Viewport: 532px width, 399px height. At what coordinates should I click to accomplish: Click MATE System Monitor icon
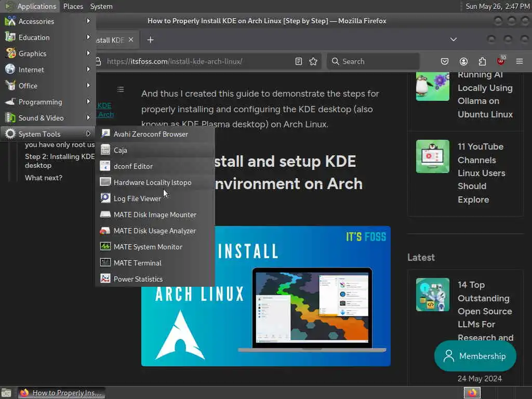coord(105,246)
